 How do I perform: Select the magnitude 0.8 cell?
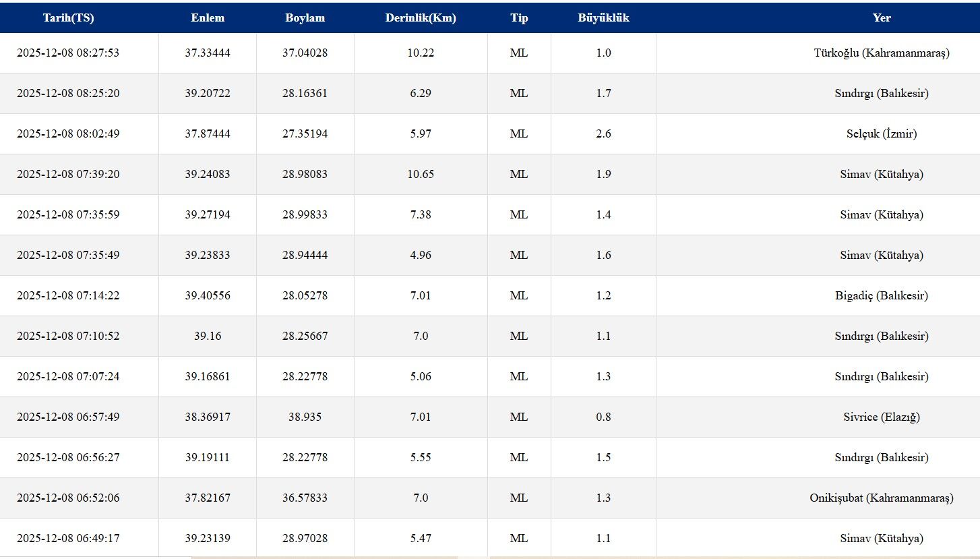(x=603, y=417)
